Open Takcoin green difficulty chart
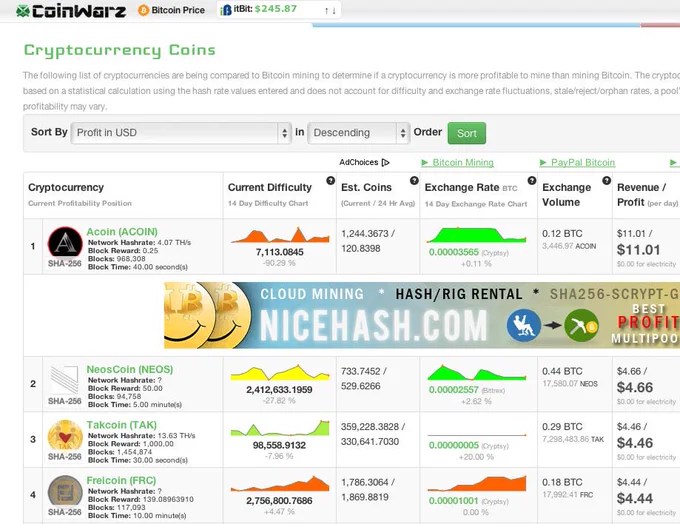This screenshot has height=524, width=680. 280,428
